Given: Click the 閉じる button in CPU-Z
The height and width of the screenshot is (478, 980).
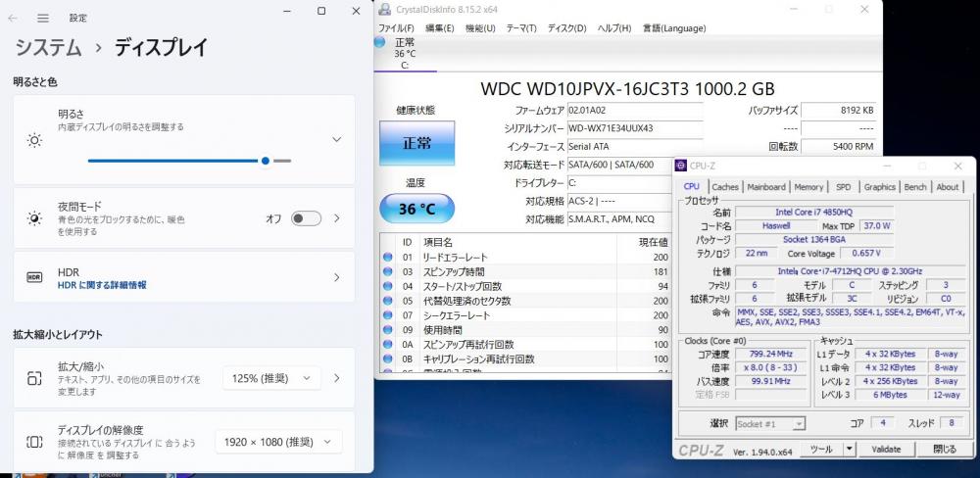Looking at the screenshot, I should click(x=945, y=449).
